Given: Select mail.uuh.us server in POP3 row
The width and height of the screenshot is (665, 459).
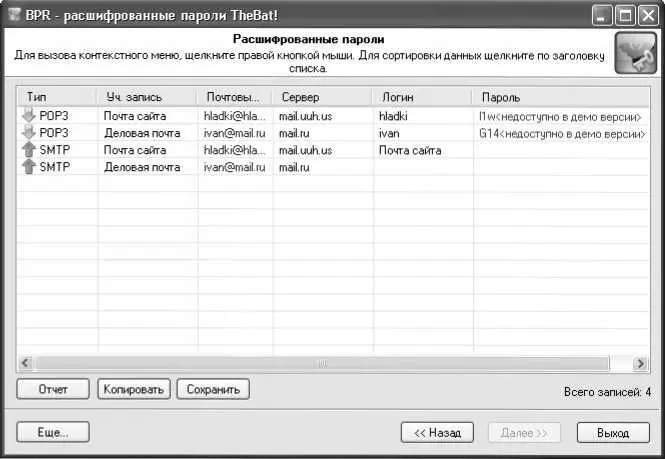Looking at the screenshot, I should (305, 116).
